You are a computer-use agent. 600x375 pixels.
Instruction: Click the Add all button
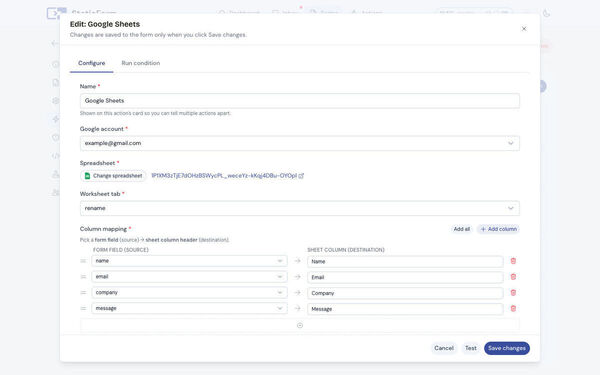pyautogui.click(x=461, y=229)
